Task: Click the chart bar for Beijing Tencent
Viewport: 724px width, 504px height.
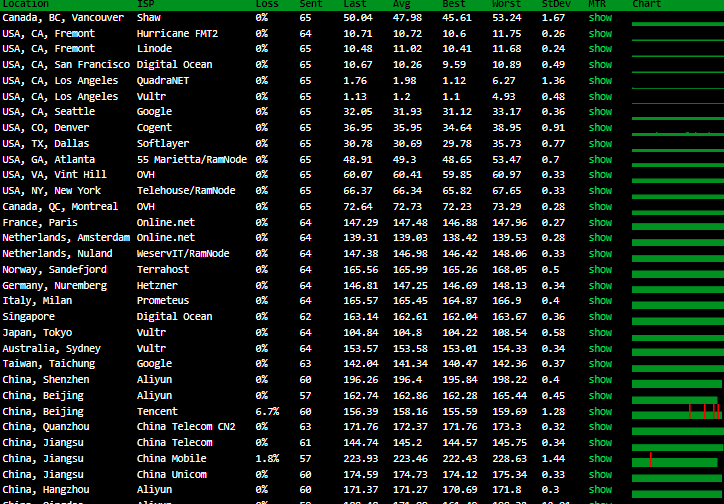Action: tap(675, 412)
